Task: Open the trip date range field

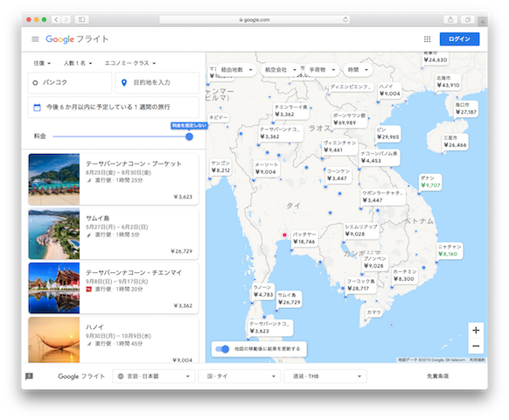Action: click(x=114, y=108)
